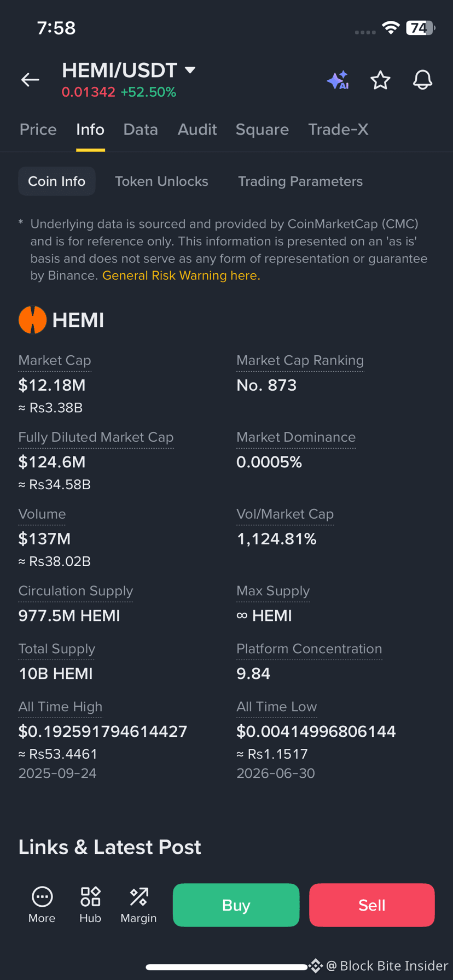Select the Trading Parameters sub-tab

[300, 181]
